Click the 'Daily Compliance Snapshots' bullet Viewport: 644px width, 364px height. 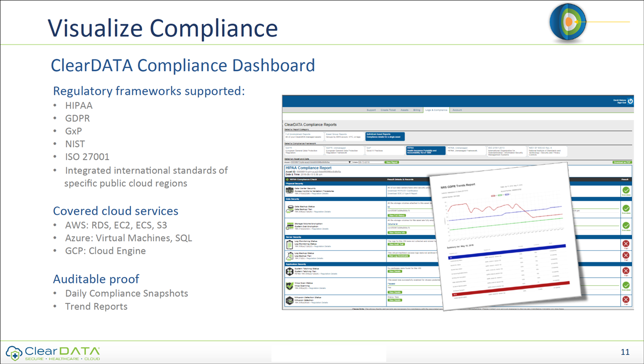[127, 293]
